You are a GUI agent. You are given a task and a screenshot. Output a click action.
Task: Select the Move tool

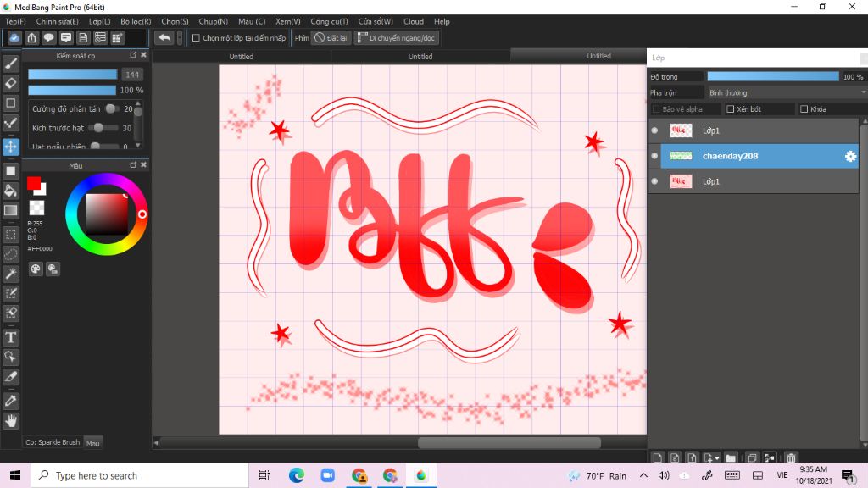10,147
